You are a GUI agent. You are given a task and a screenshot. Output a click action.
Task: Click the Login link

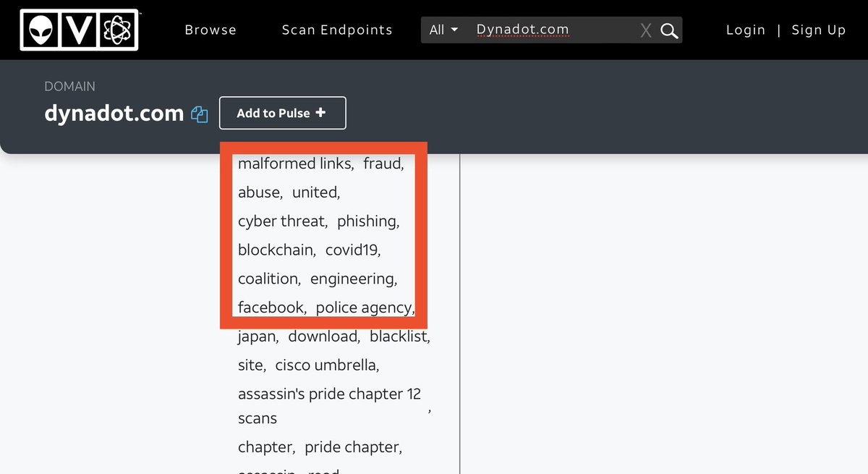point(745,30)
